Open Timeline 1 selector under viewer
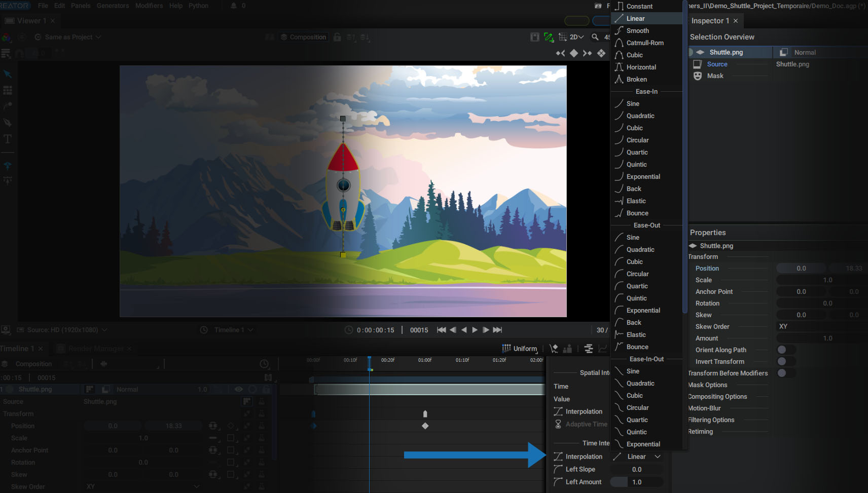The height and width of the screenshot is (493, 868). point(227,330)
